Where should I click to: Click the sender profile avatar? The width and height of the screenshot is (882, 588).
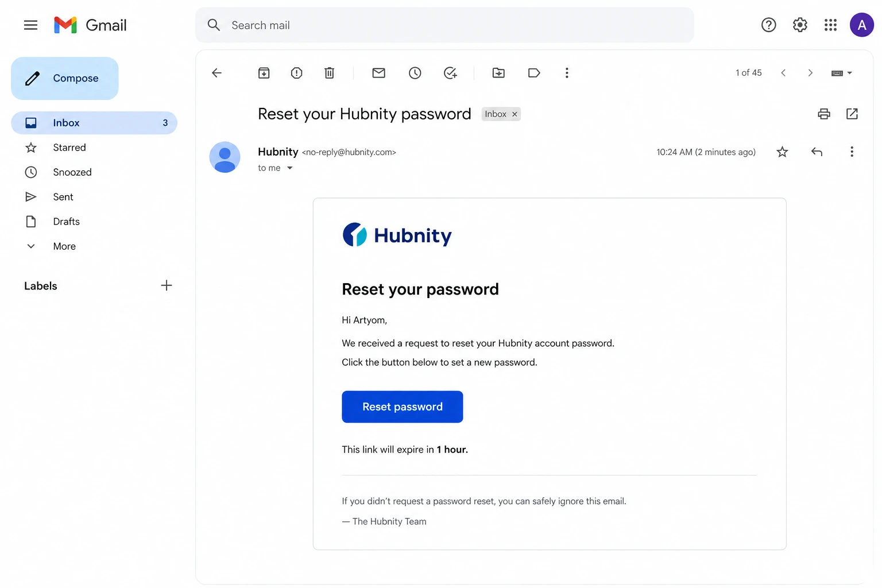[225, 157]
